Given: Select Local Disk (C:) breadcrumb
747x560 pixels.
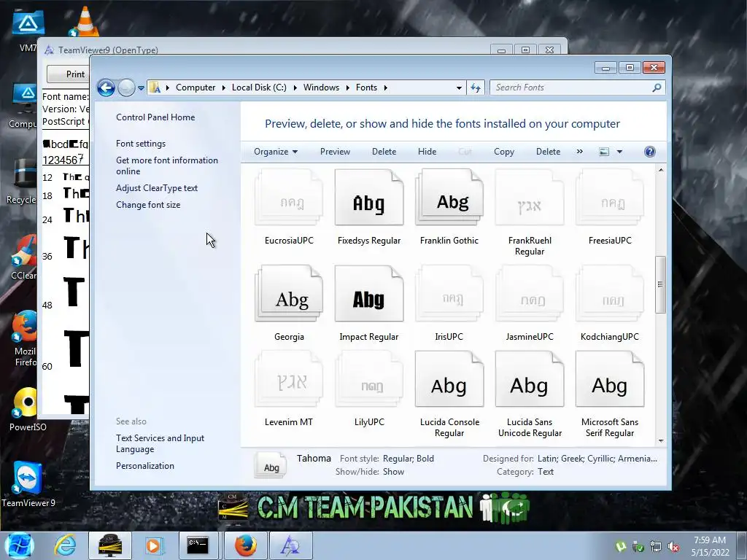Looking at the screenshot, I should (x=259, y=87).
